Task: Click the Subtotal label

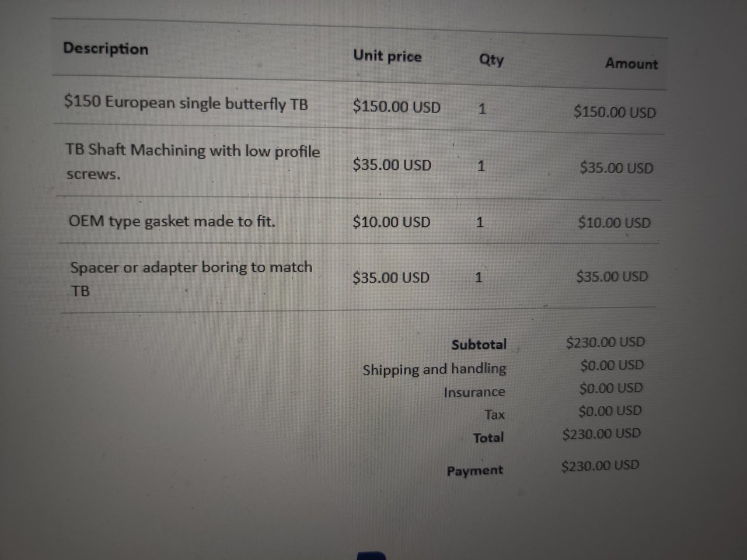Action: pyautogui.click(x=479, y=344)
